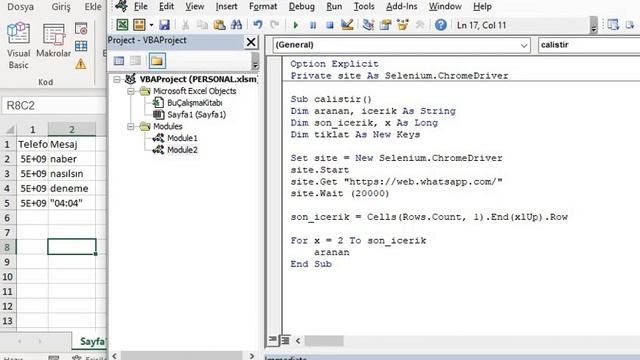Screen dimensions: 640x360
Task: Click the relative references ribbon icon
Action: [81, 46]
